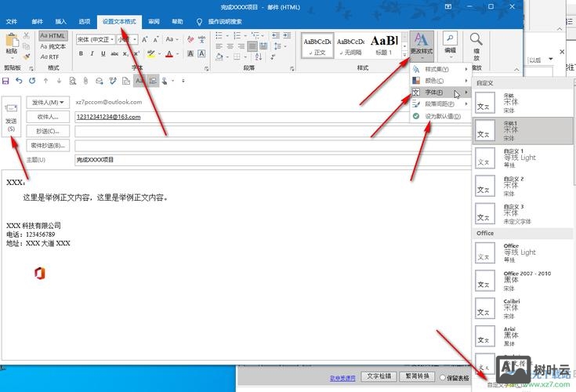Viewport: 576px width, 392px height.
Task: Switch to the 审阅 Review tab
Action: tap(154, 22)
